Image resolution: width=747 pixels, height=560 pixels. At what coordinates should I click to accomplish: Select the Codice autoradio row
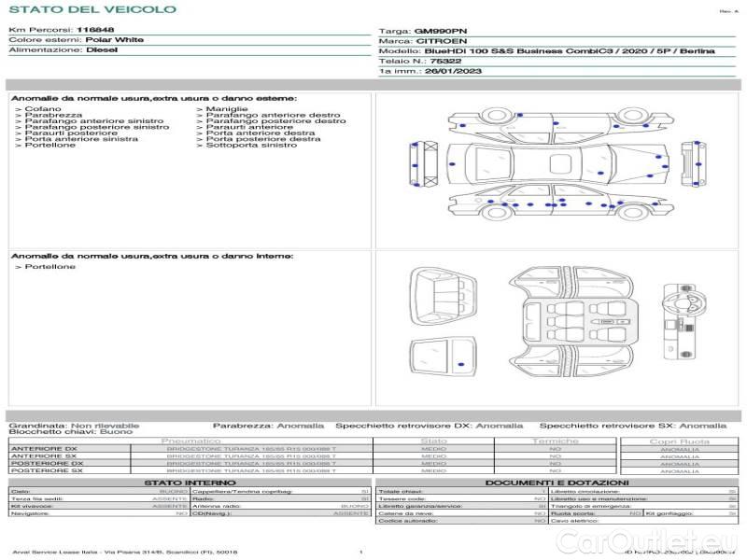click(461, 521)
